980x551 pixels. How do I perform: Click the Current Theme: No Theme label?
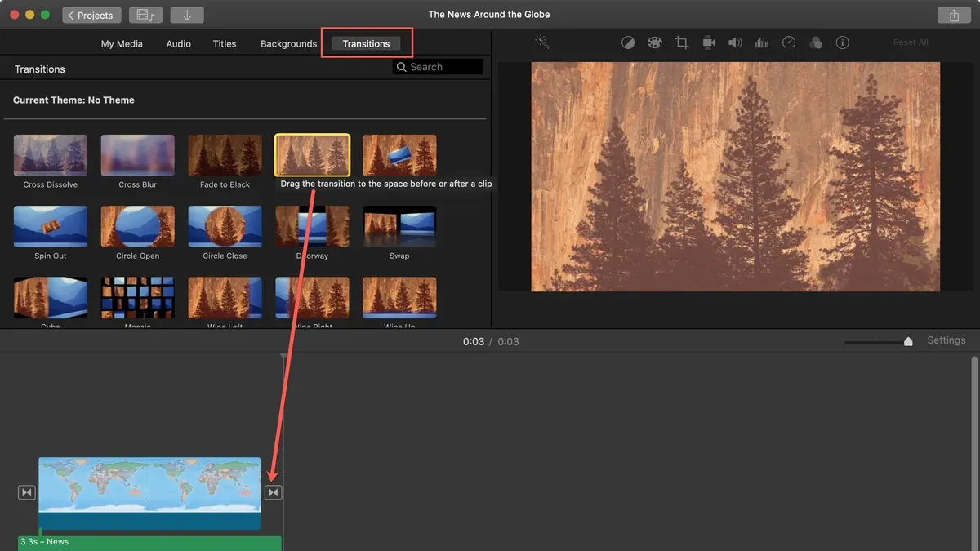[73, 100]
